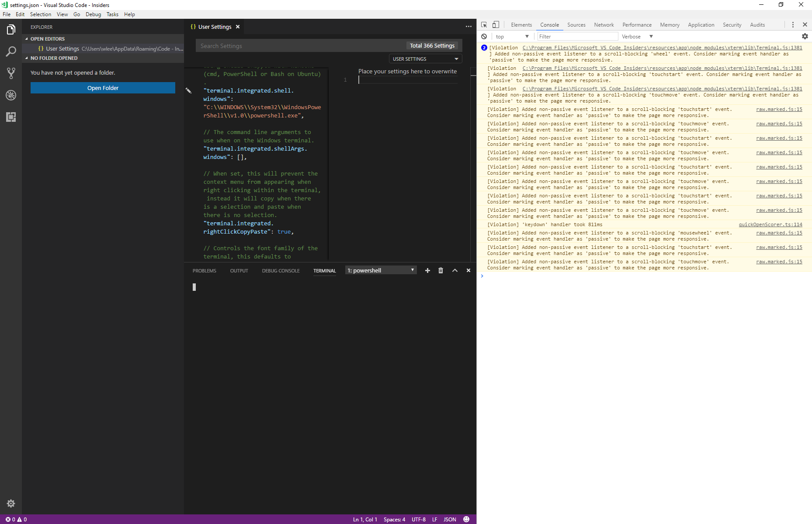Open the Manage gear in the activity bar

point(11,503)
